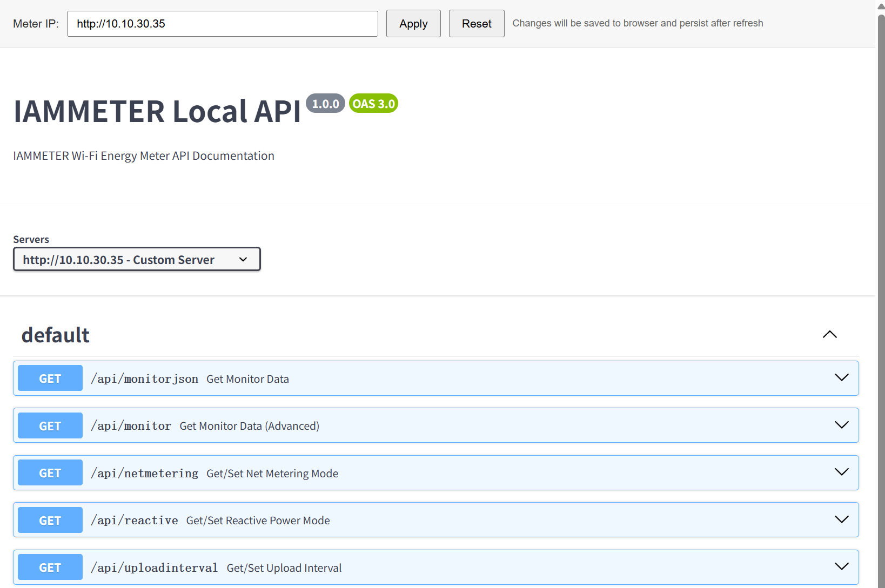Click the Apply button
This screenshot has width=885, height=588.
[x=413, y=24]
